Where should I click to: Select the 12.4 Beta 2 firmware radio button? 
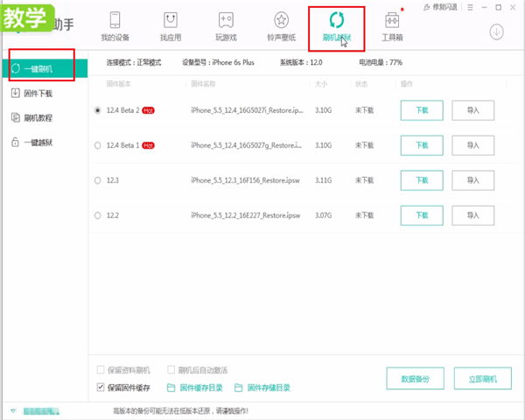pyautogui.click(x=97, y=110)
